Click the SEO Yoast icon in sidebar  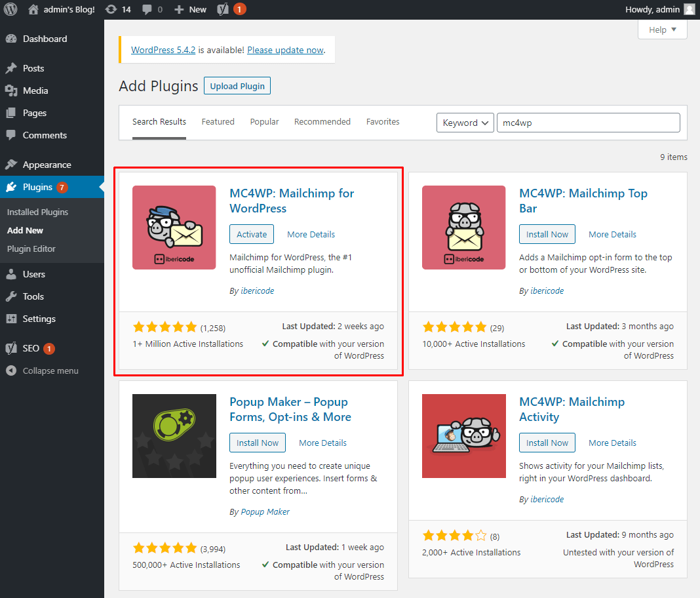coord(11,348)
